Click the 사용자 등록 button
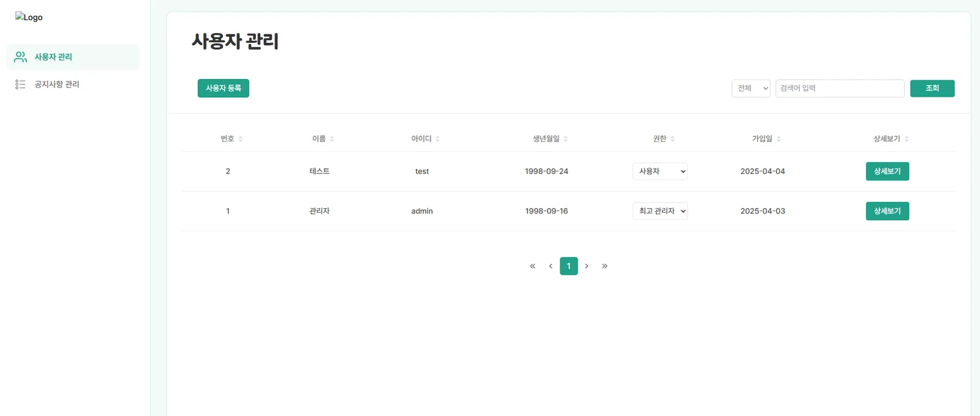 tap(224, 88)
